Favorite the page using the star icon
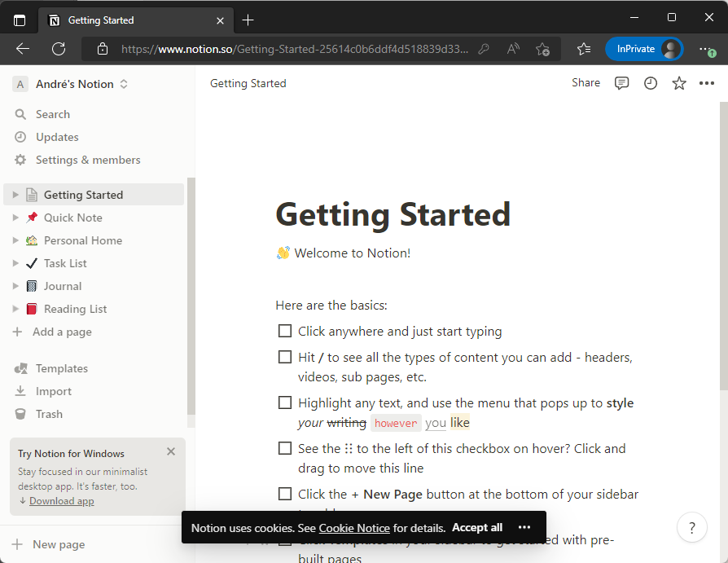 point(678,83)
